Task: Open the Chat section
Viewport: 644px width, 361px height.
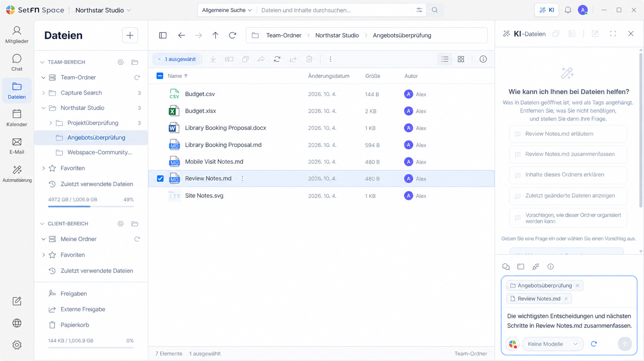Action: [17, 63]
